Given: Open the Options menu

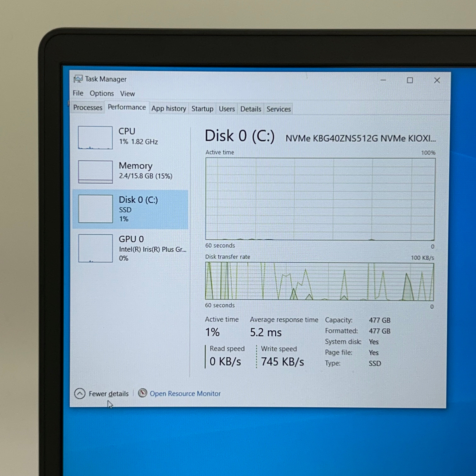Looking at the screenshot, I should coord(102,93).
